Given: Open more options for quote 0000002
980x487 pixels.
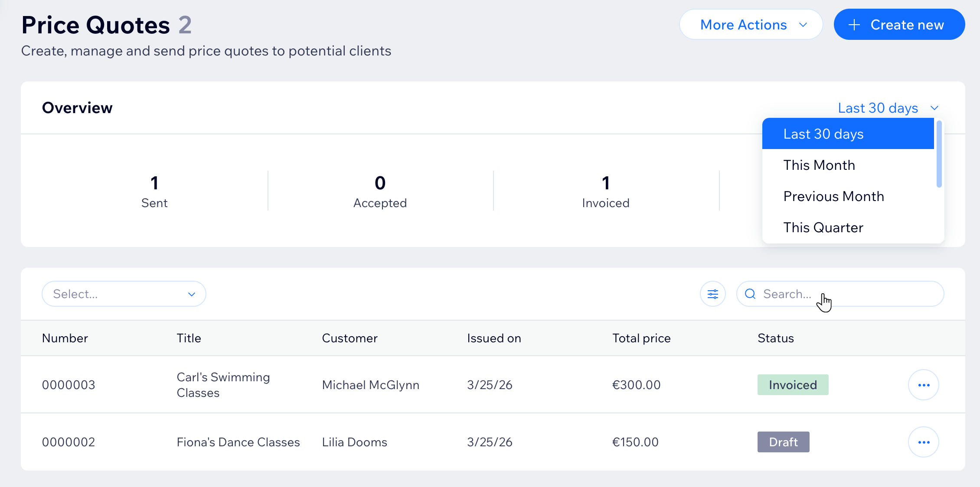Looking at the screenshot, I should tap(923, 442).
